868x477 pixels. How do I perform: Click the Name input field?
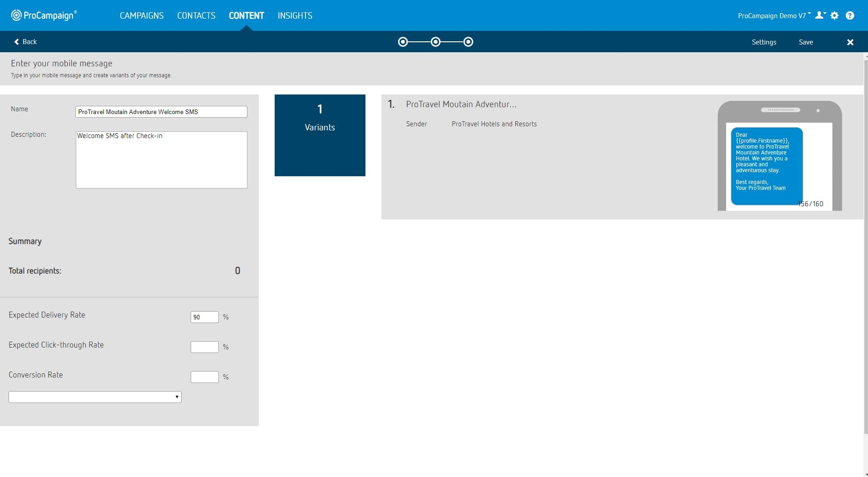point(161,112)
